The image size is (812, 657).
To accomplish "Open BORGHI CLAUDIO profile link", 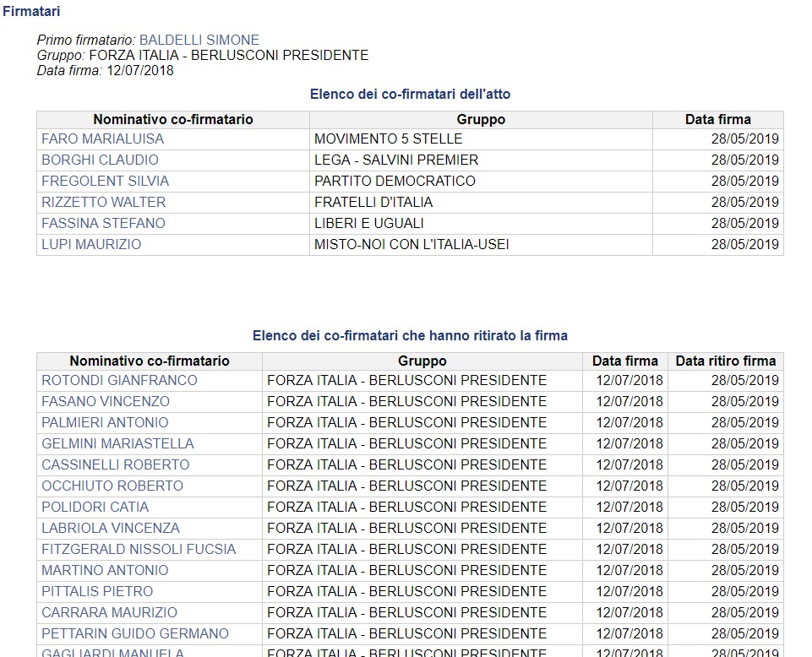I will click(100, 160).
